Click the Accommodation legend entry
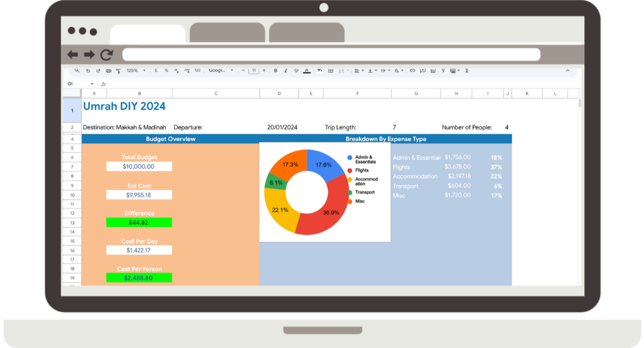Image resolution: width=644 pixels, height=348 pixels. coord(363,181)
